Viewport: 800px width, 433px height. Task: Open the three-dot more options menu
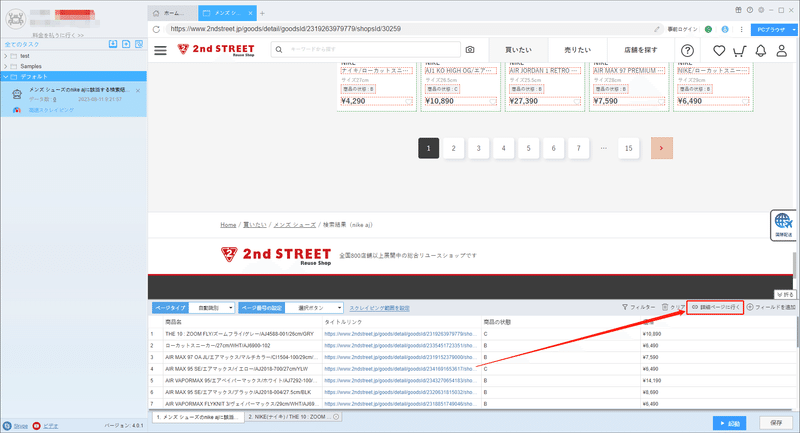click(741, 29)
